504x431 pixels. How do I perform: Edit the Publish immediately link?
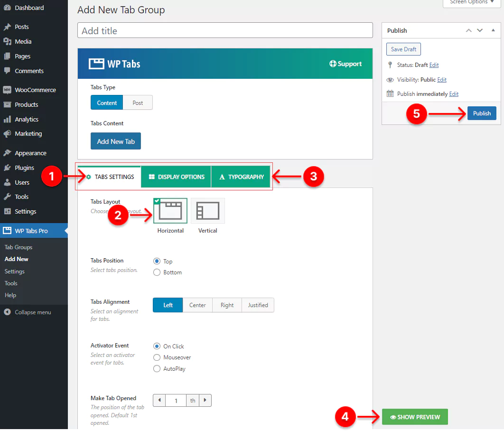[454, 94]
